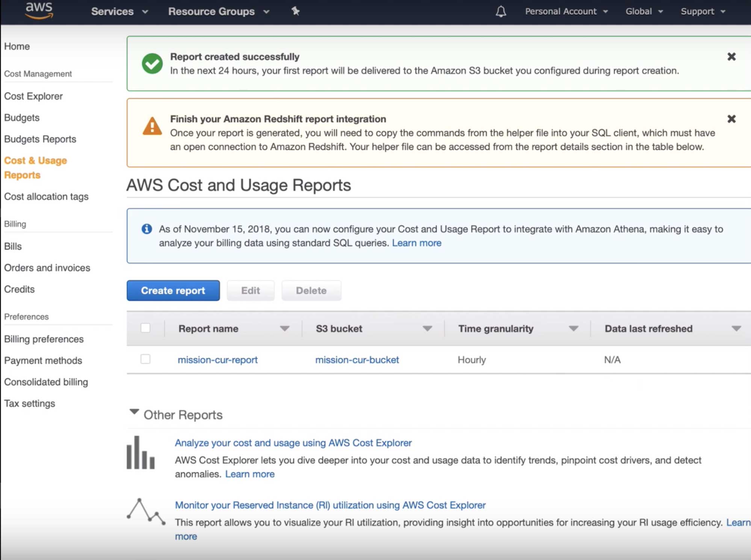
Task: Check the mission-cur-report row checkbox
Action: (145, 359)
